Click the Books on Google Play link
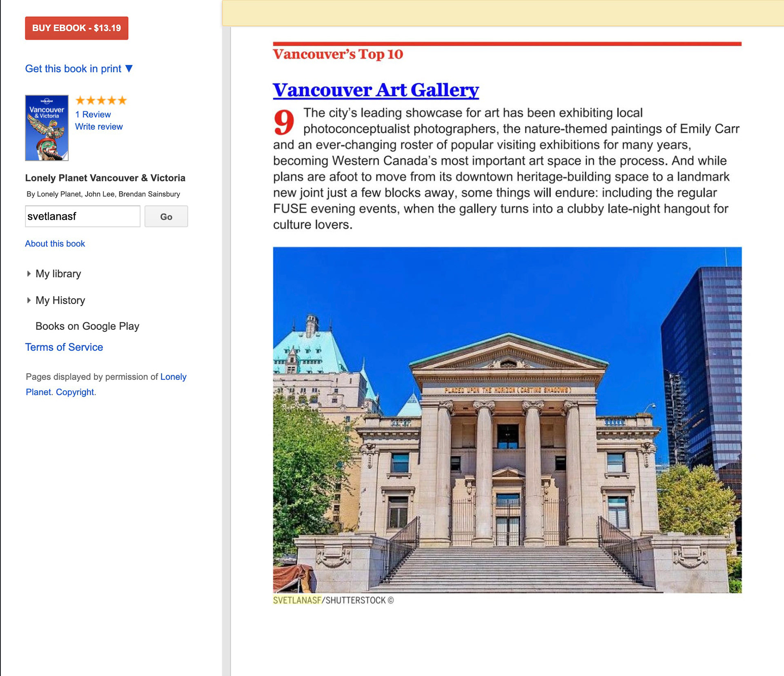The height and width of the screenshot is (676, 784). [x=87, y=326]
